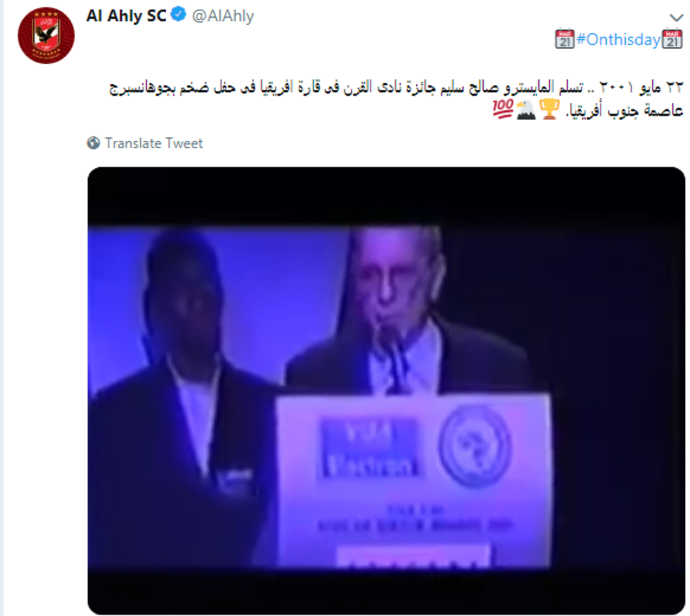This screenshot has height=616, width=690.
Task: Visit the @AlAhly handle
Action: [x=223, y=16]
